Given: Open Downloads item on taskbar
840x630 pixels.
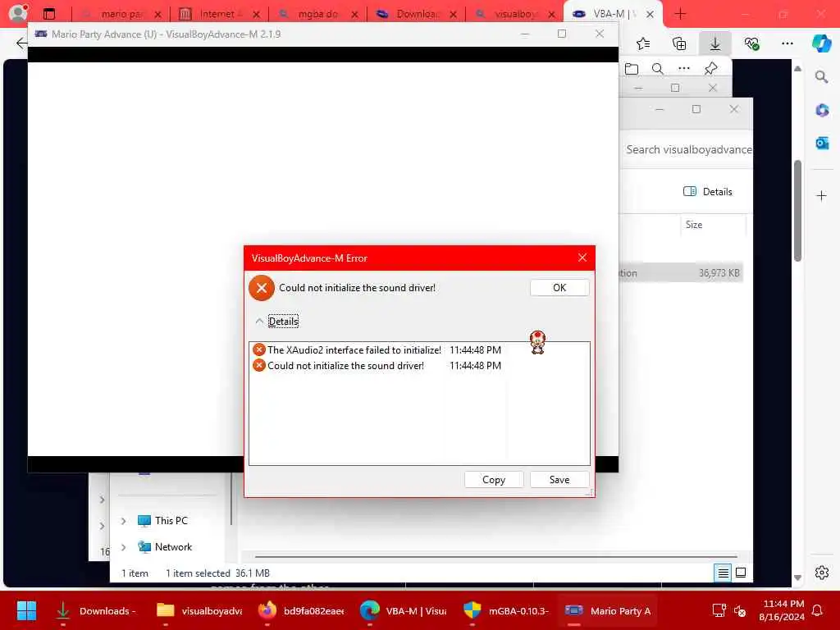Looking at the screenshot, I should tap(97, 610).
